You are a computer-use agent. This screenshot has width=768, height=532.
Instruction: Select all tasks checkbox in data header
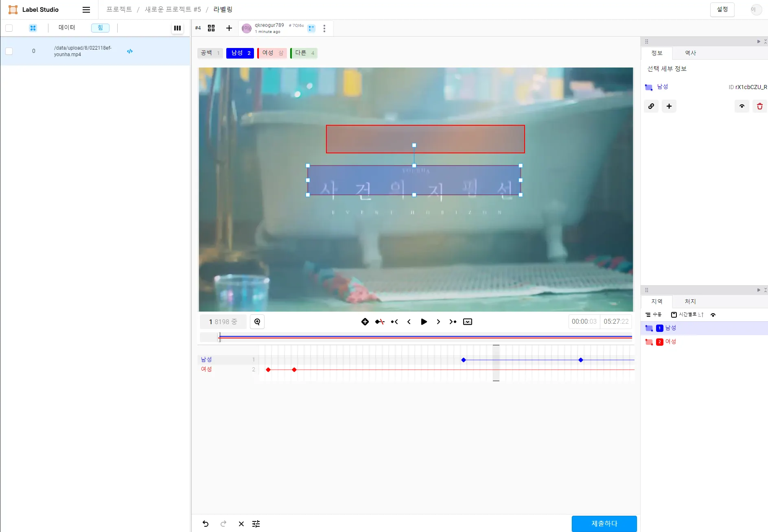9,28
